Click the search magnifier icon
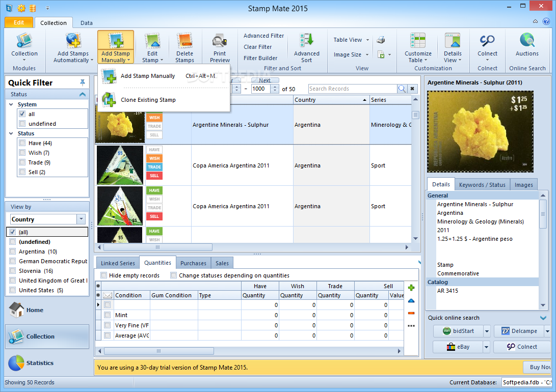The image size is (556, 392). 402,89
